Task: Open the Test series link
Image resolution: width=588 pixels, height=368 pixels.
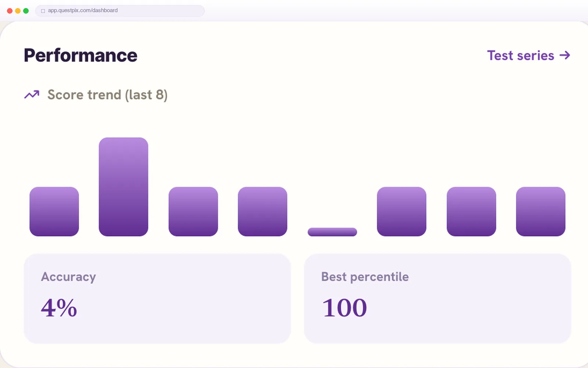Action: pyautogui.click(x=528, y=56)
